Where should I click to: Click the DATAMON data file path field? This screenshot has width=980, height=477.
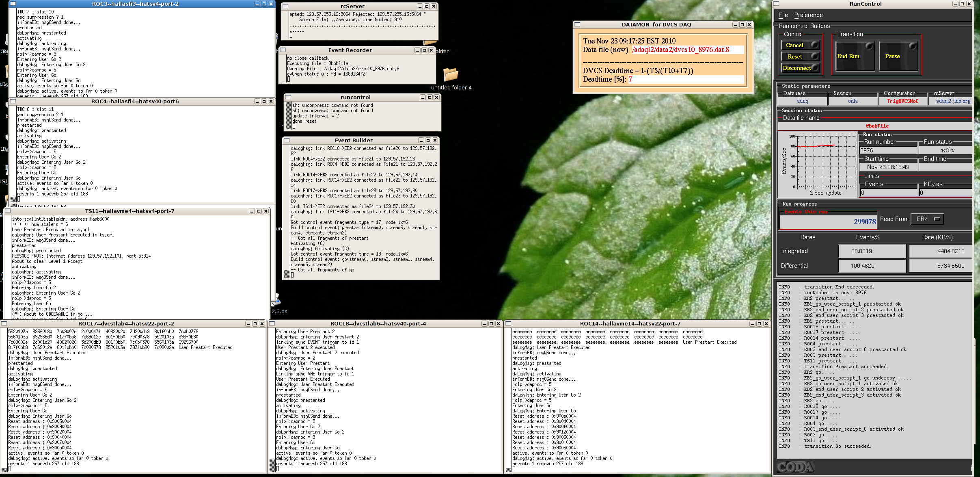coord(688,50)
